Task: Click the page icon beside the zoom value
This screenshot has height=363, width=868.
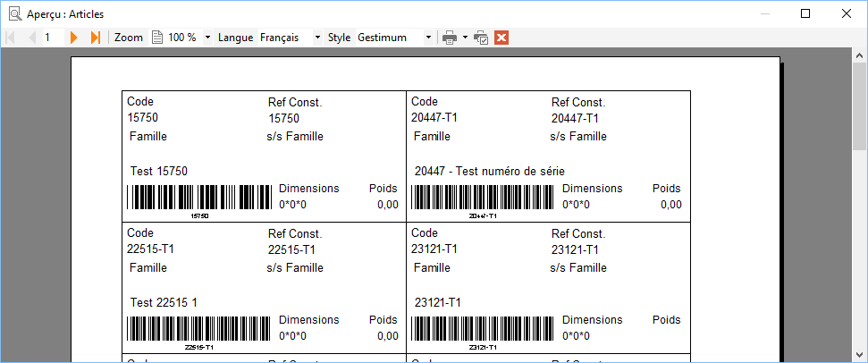Action: (157, 38)
